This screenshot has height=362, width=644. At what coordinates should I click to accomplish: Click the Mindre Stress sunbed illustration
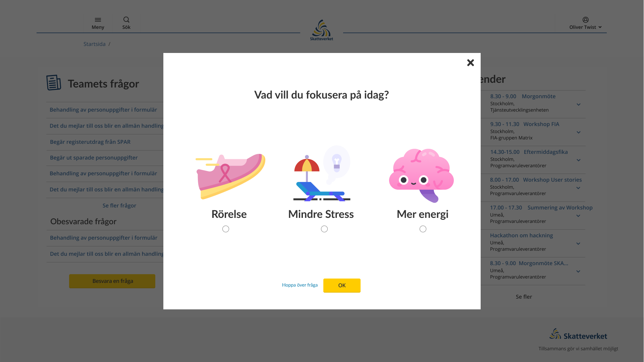coord(322,173)
